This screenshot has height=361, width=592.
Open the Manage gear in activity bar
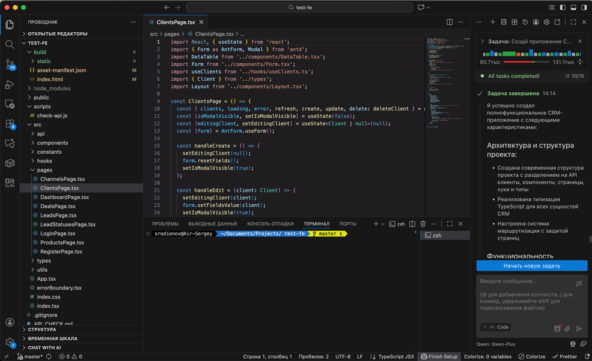click(x=10, y=342)
